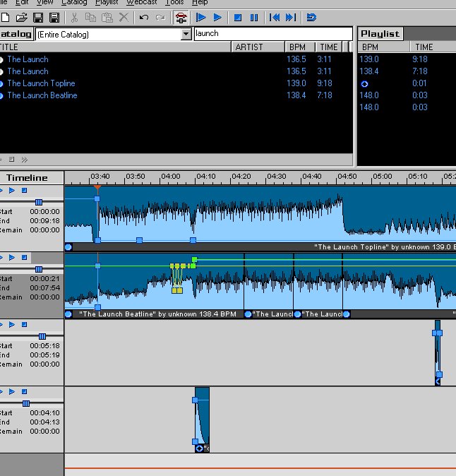Stop the track with Start 00:00:00
The height and width of the screenshot is (476, 456).
tap(24, 191)
